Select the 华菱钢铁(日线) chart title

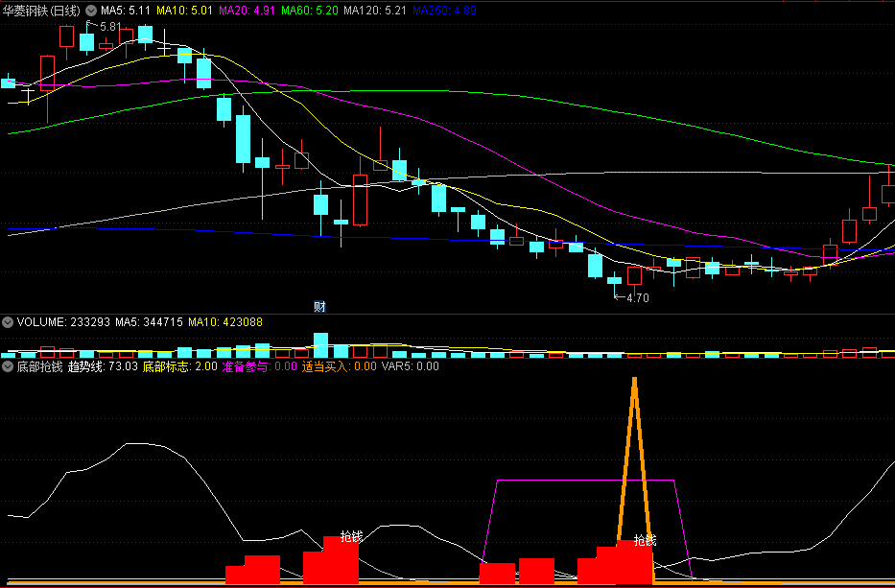pyautogui.click(x=41, y=11)
